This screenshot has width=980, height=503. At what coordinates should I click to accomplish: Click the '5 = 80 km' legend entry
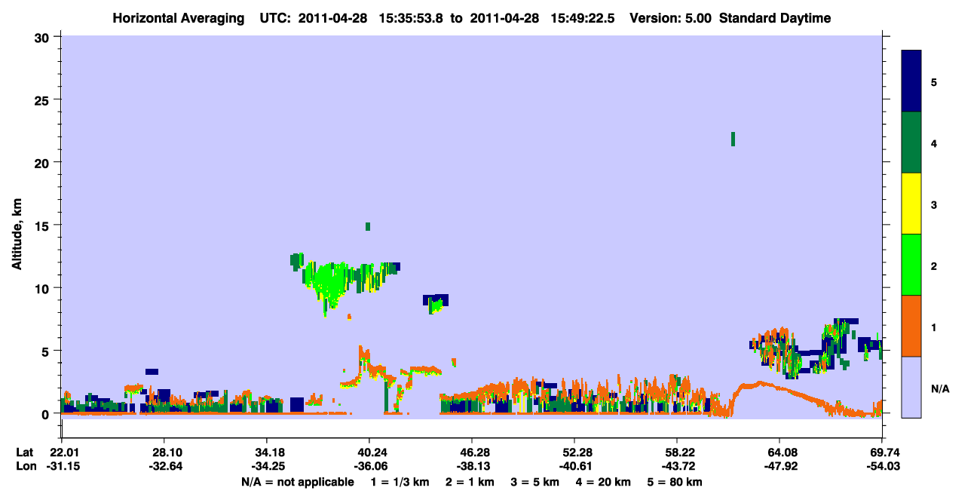coord(675,482)
